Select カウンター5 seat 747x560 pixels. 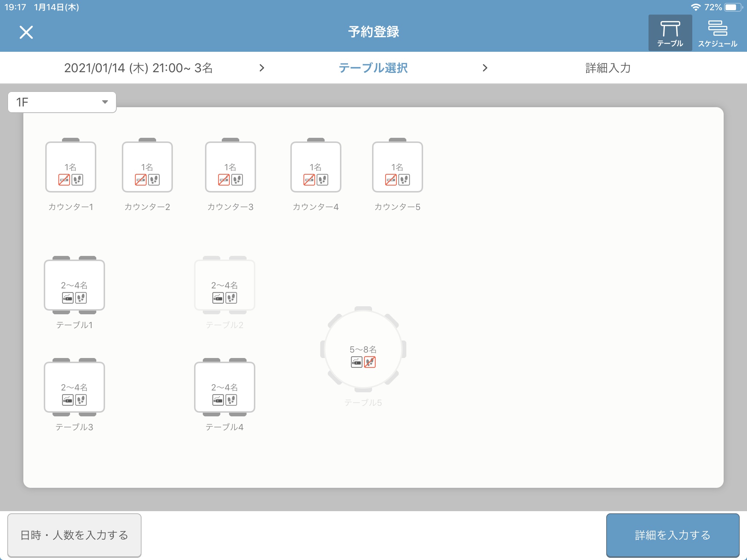click(x=398, y=167)
